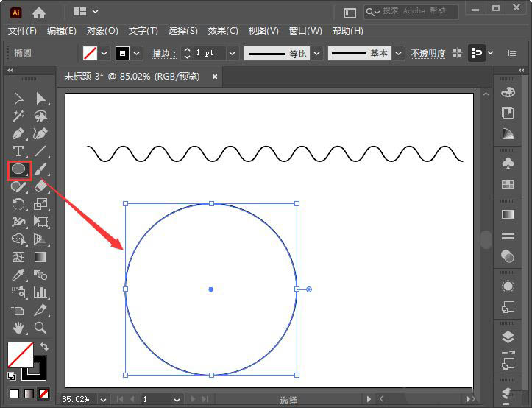Viewport: 532px width, 408px height.
Task: Set paint mode to Color
Action: pyautogui.click(x=14, y=394)
